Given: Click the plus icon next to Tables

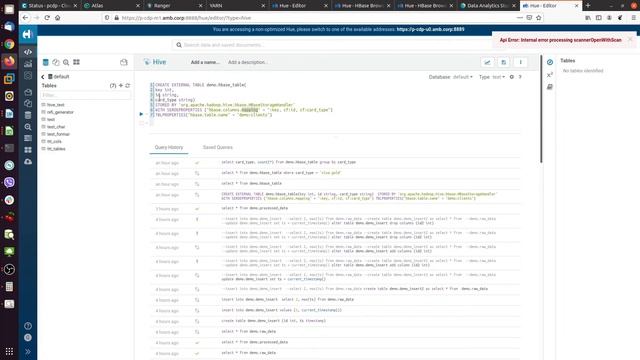Looking at the screenshot, I should click(x=121, y=85).
